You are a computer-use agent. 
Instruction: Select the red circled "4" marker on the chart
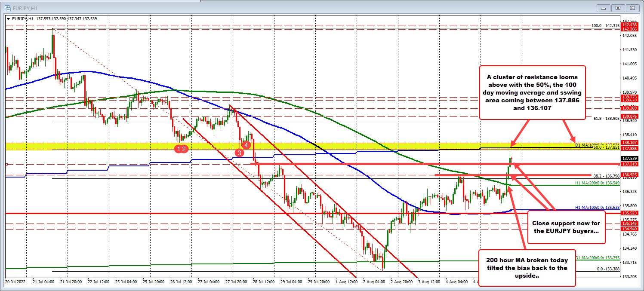[246, 145]
